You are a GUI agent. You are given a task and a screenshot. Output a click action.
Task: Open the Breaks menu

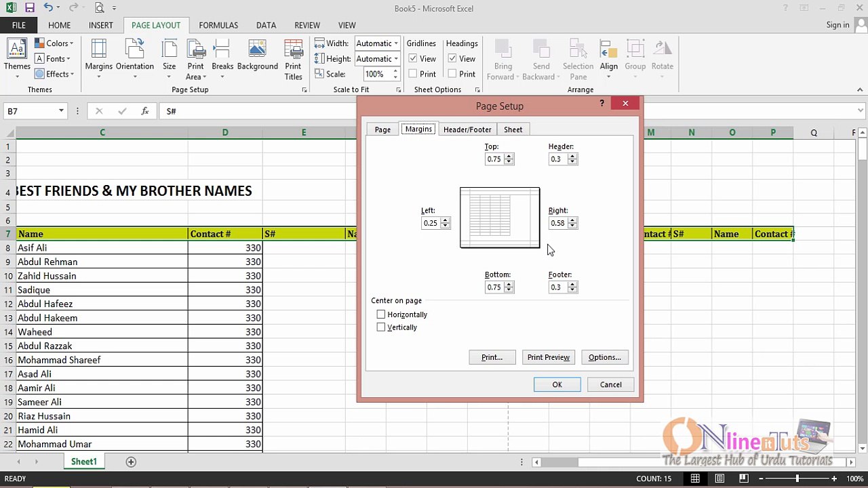pyautogui.click(x=222, y=59)
